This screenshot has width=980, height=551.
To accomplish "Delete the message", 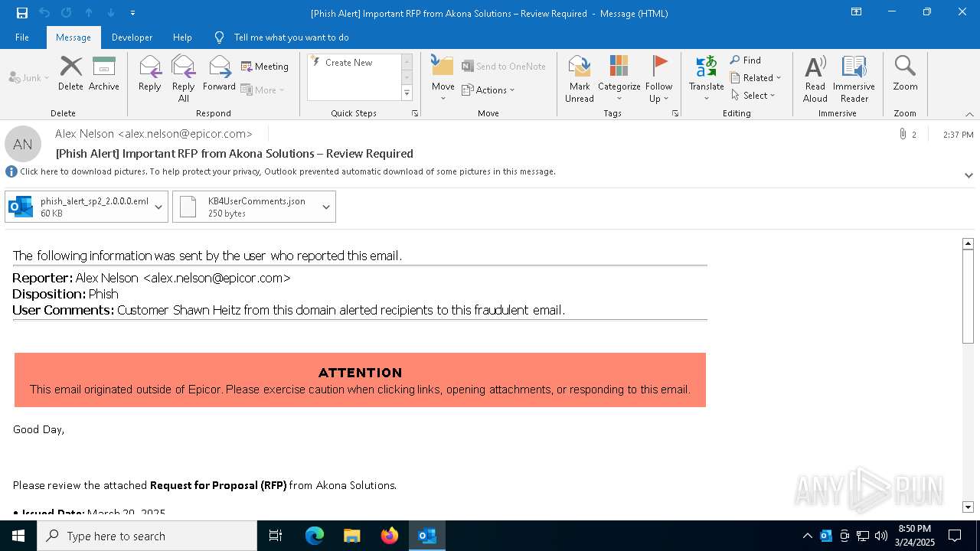I will (x=70, y=74).
